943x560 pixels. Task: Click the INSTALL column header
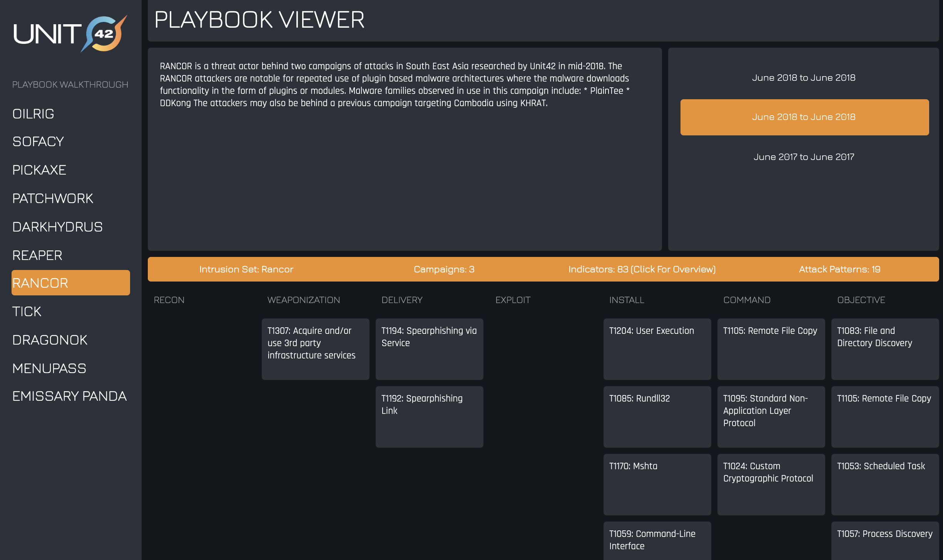(627, 300)
